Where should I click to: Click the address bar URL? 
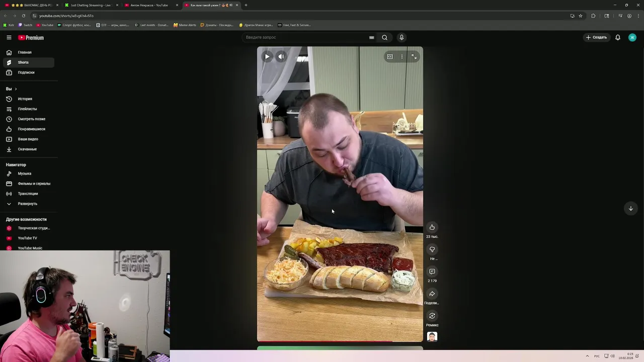pos(66,16)
